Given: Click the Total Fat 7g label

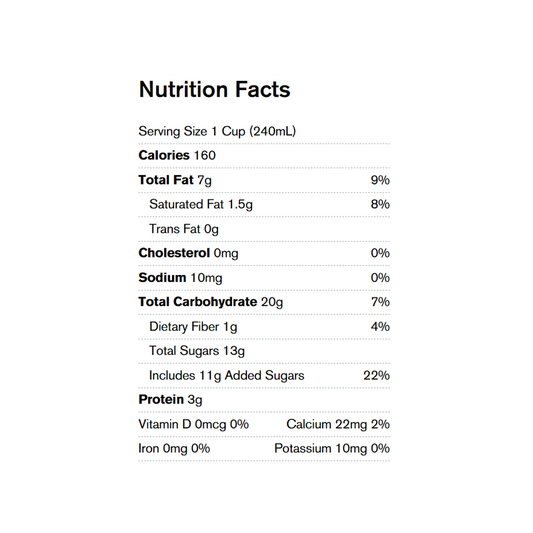Looking at the screenshot, I should pyautogui.click(x=175, y=180).
